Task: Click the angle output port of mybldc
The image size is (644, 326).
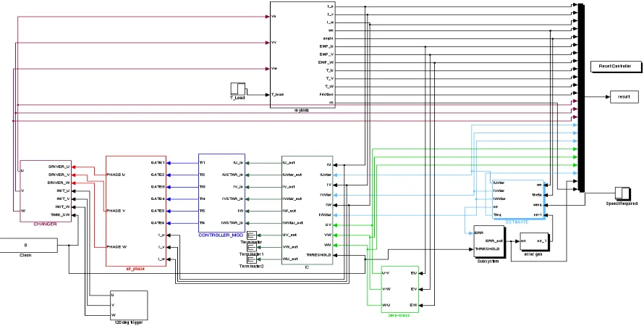Action: pyautogui.click(x=329, y=38)
